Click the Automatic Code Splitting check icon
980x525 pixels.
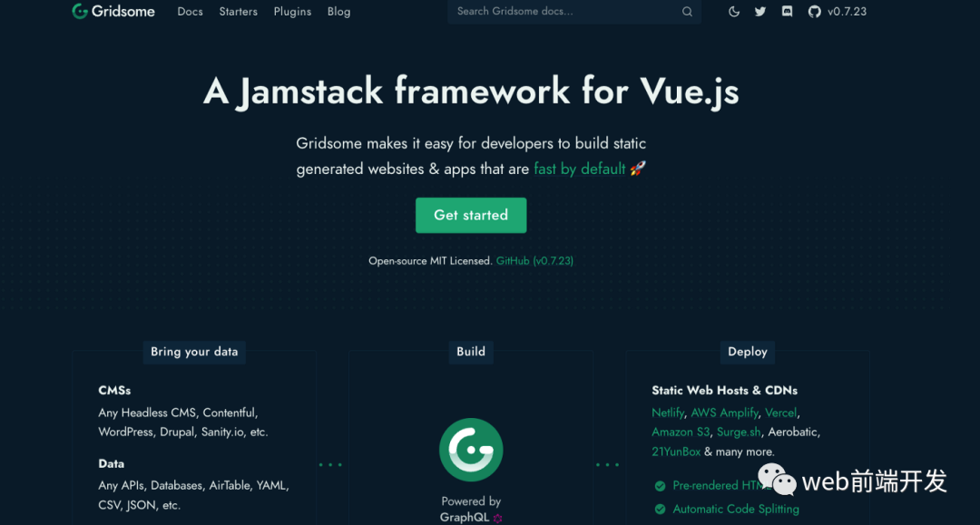point(660,510)
